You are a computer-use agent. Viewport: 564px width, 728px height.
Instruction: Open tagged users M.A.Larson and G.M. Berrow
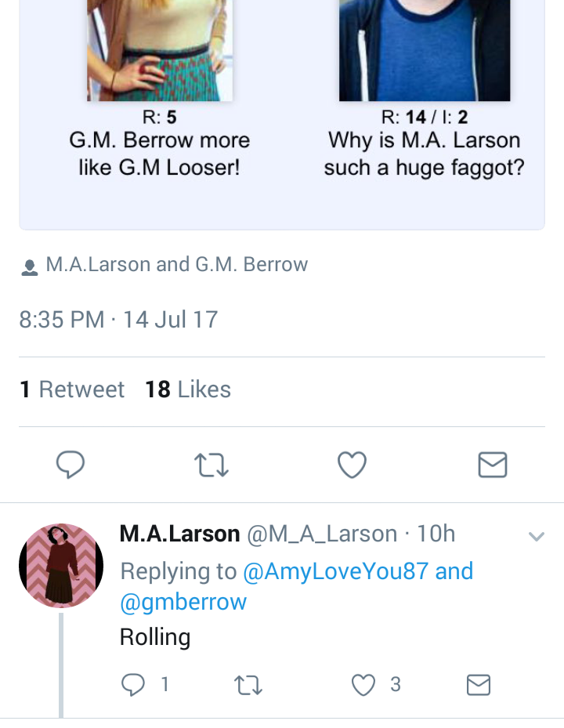coord(177,264)
